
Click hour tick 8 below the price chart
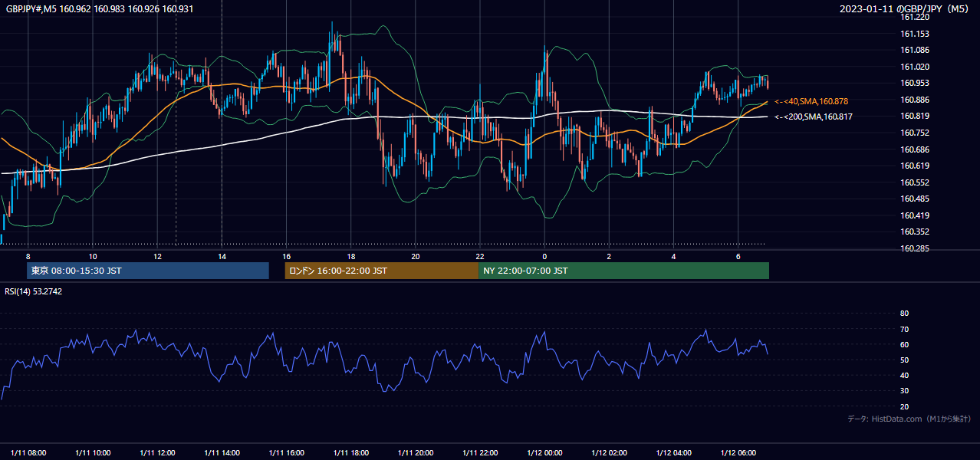pyautogui.click(x=28, y=256)
